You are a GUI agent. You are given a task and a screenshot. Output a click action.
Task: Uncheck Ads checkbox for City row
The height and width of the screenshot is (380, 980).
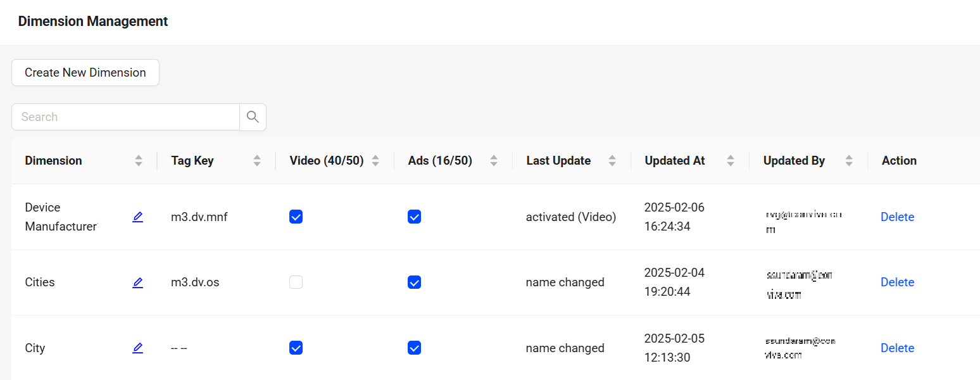414,348
